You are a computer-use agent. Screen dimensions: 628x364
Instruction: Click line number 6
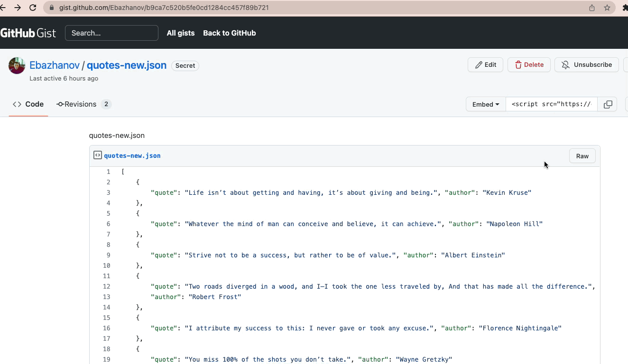[108, 224]
